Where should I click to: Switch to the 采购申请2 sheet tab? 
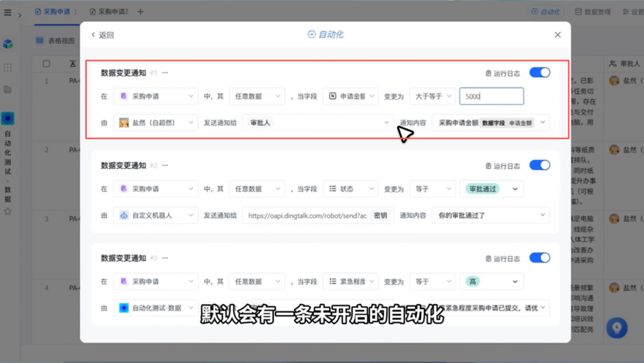click(109, 11)
